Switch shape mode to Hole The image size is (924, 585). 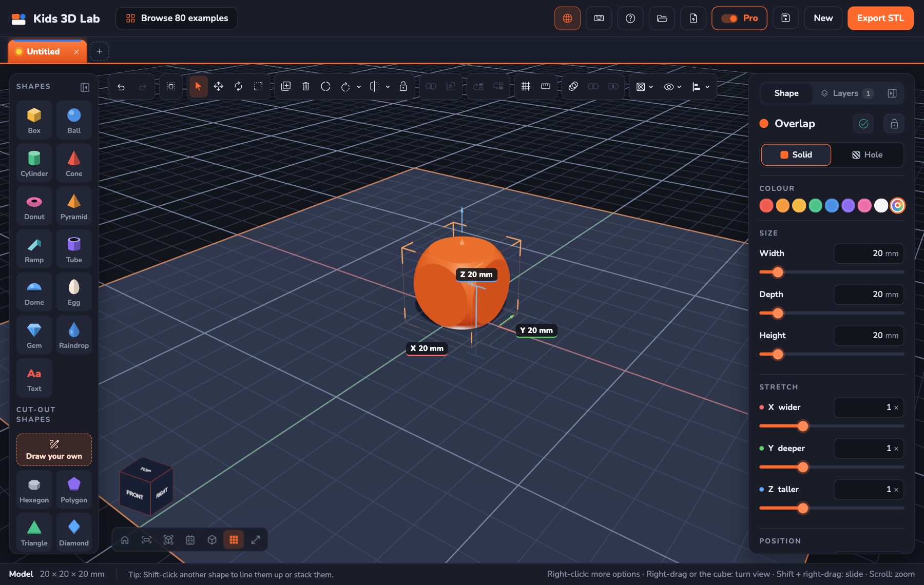pyautogui.click(x=868, y=155)
